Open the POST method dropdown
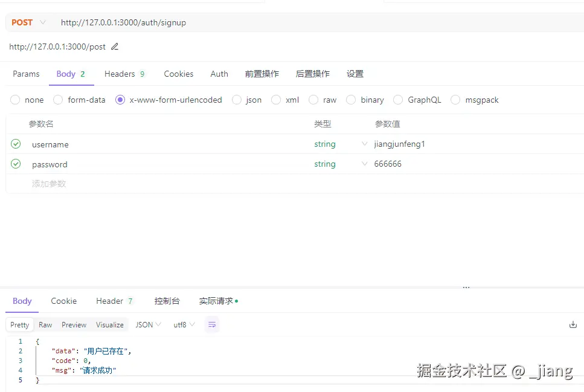The image size is (584, 392). tap(28, 22)
